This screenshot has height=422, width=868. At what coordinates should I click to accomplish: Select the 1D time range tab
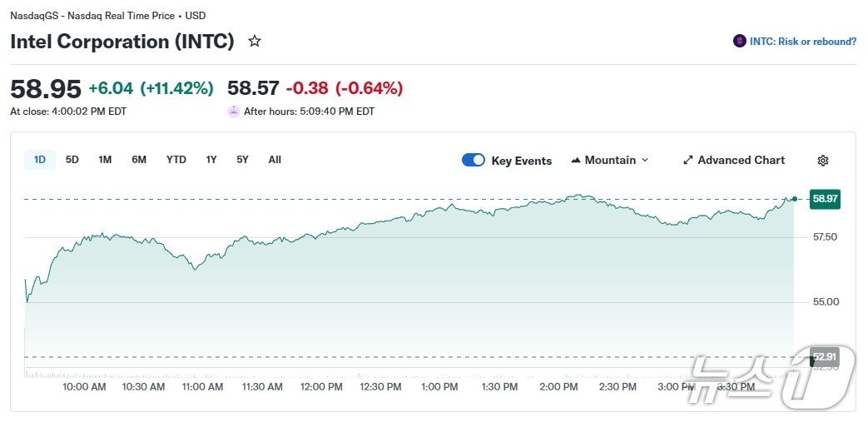pyautogui.click(x=40, y=160)
